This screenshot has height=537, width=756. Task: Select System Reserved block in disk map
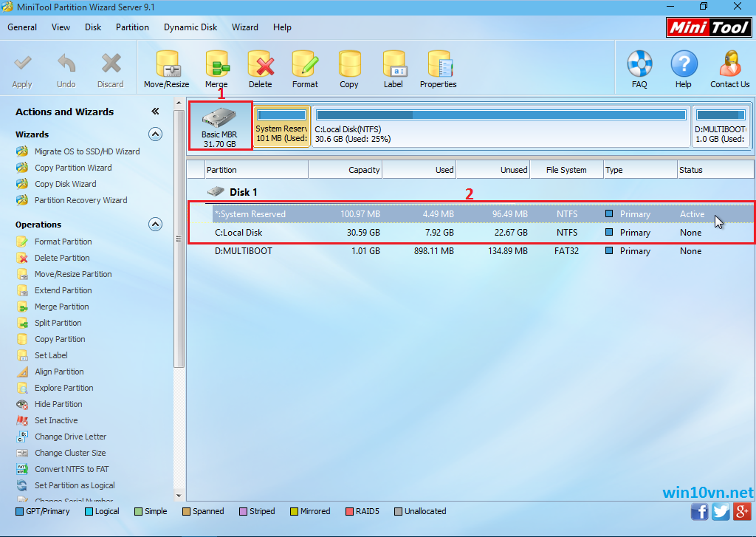281,126
